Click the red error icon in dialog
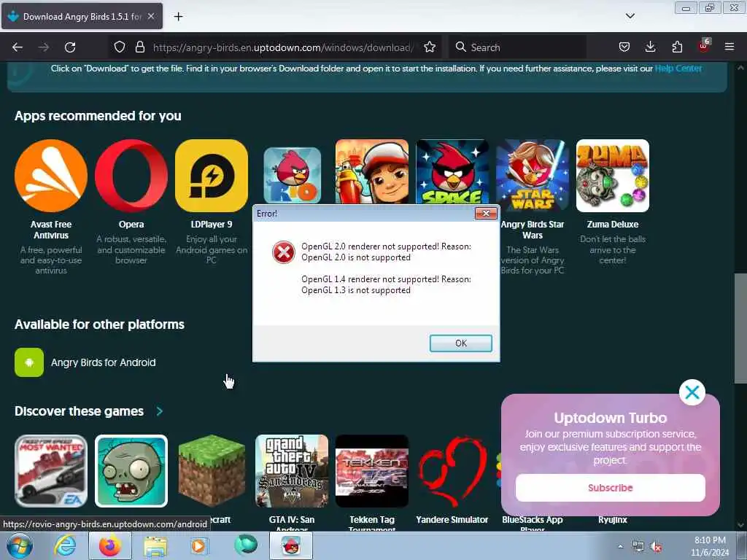 pyautogui.click(x=284, y=252)
